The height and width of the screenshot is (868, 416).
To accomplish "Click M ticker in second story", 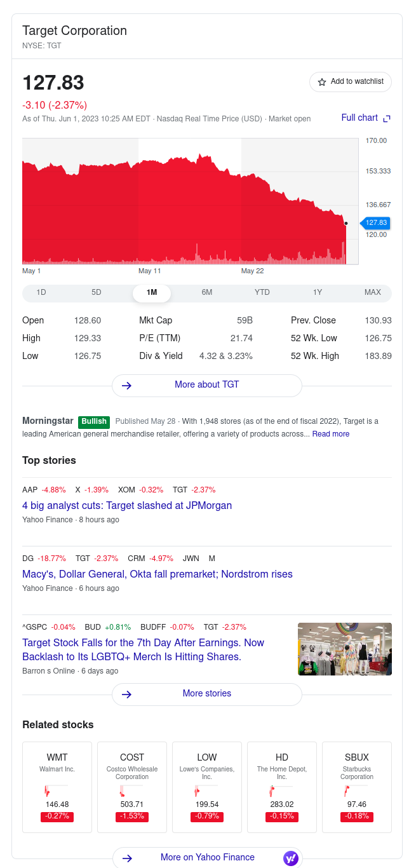I will 212,559.
